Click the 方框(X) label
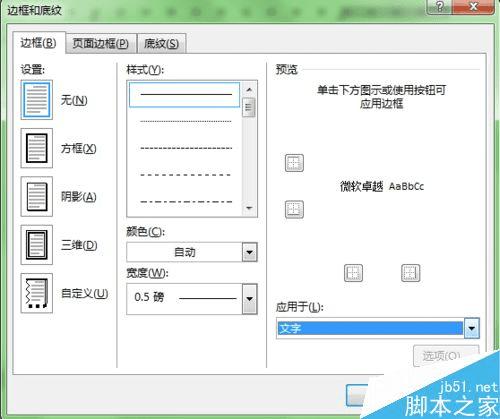Viewport: 500px width, 419px height. 78,148
